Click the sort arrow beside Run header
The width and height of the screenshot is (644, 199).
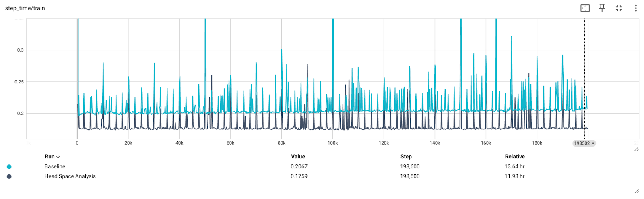(x=58, y=157)
